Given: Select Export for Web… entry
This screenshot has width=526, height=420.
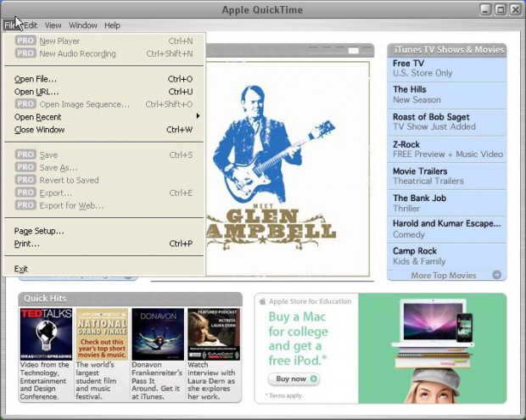Looking at the screenshot, I should pos(104,205).
